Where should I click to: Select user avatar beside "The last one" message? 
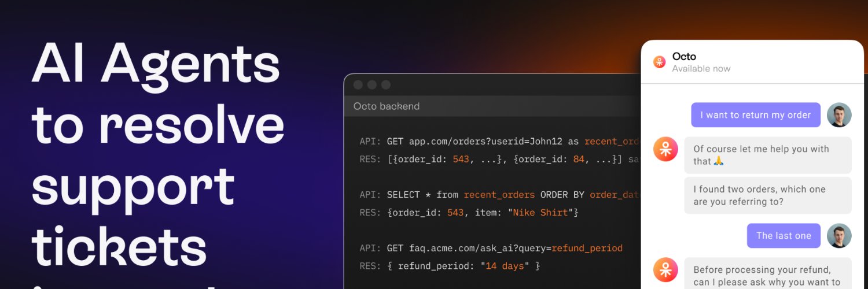click(839, 236)
